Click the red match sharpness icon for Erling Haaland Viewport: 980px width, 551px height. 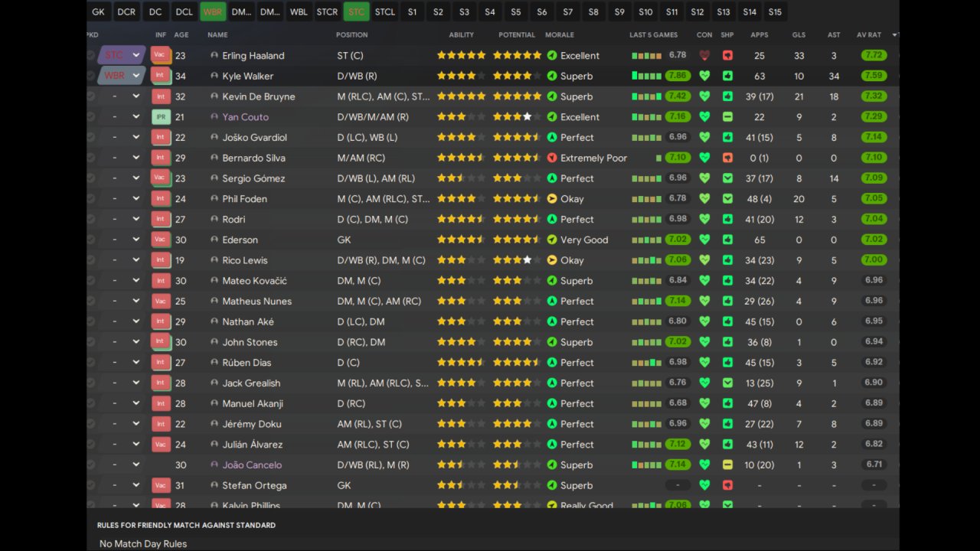[x=727, y=55]
